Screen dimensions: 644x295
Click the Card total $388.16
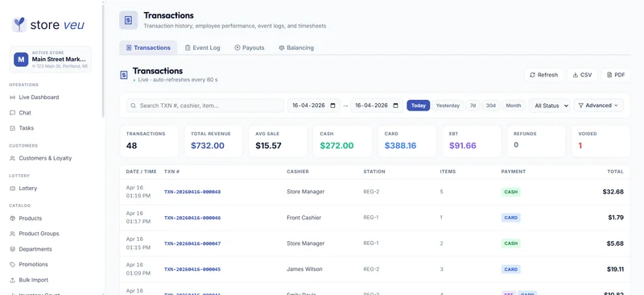pos(407,141)
